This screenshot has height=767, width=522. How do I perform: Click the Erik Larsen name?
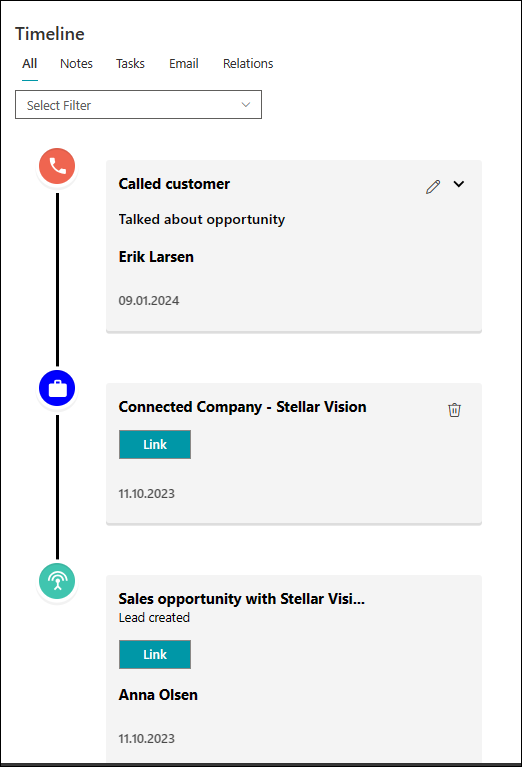click(156, 257)
